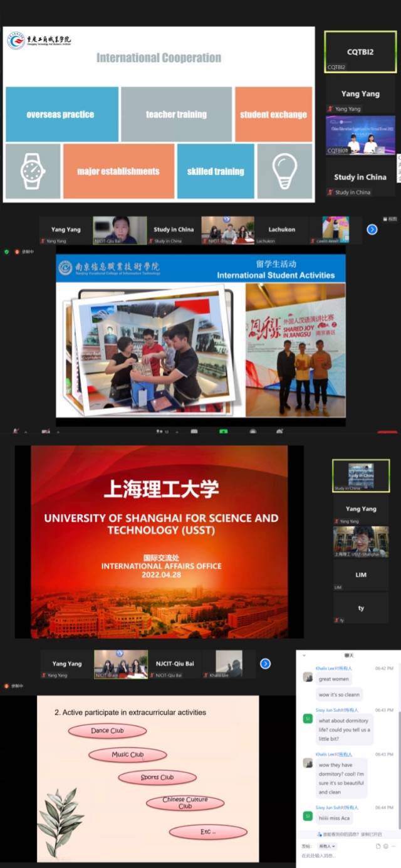Collapse the chat panel using top-left chevron

tap(304, 655)
